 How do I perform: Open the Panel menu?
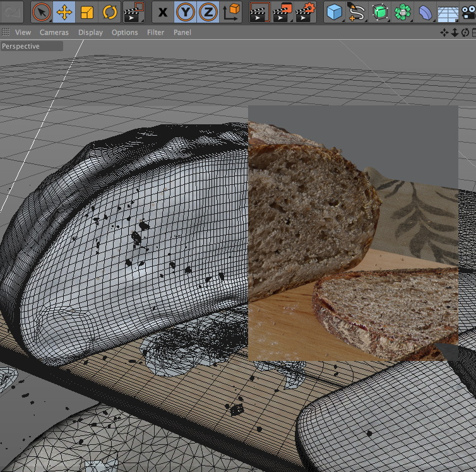182,32
